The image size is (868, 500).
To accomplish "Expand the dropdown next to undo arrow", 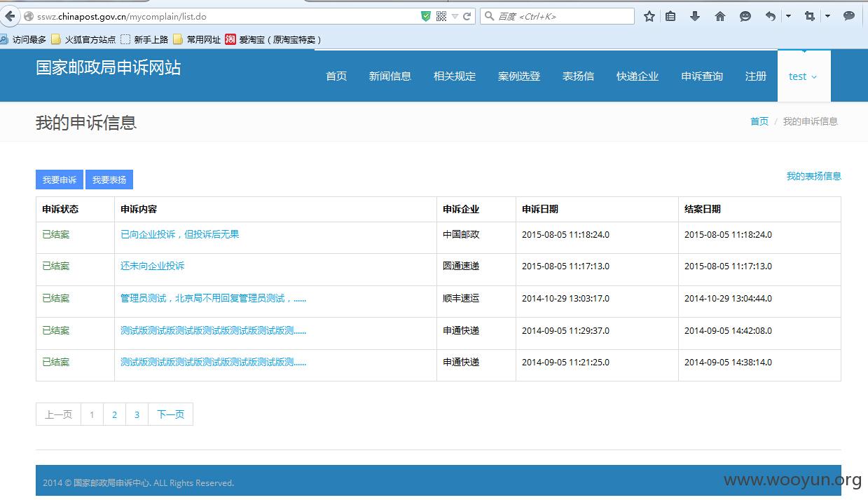I will point(788,16).
